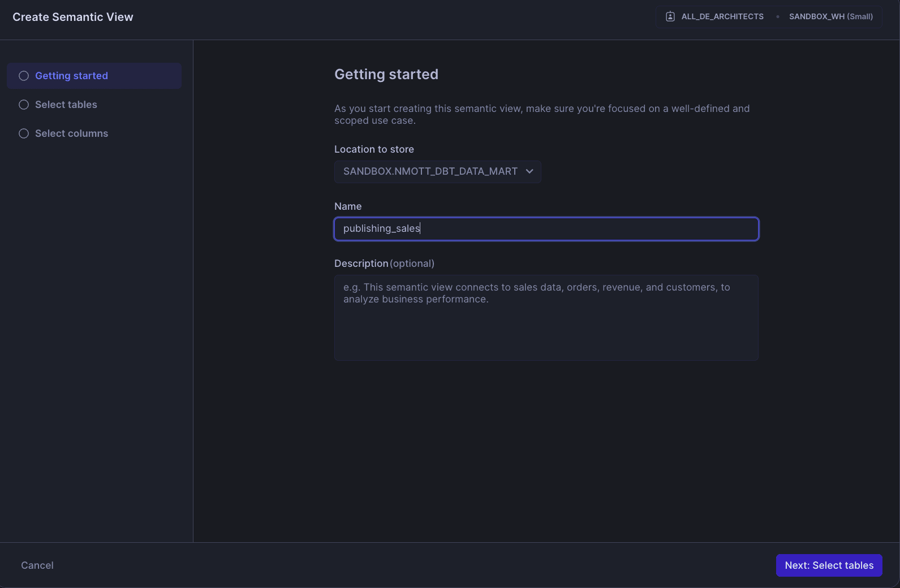Click the Getting started step circle icon

tap(24, 76)
